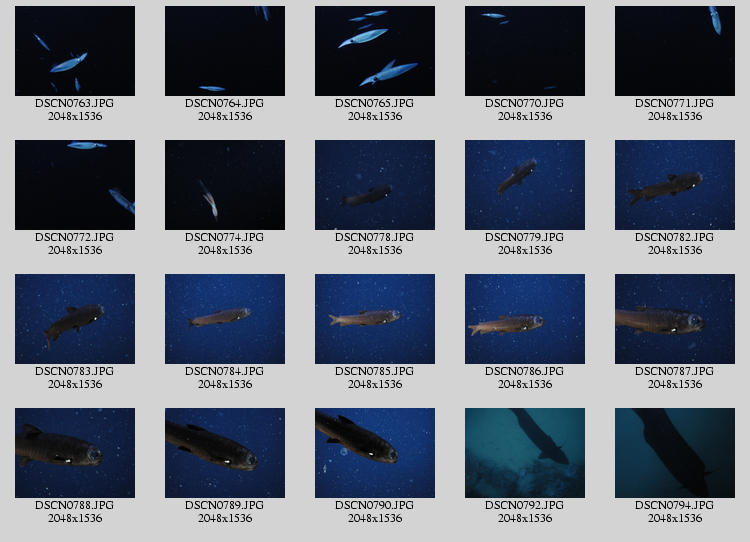Select the DSCN0779.JPG image thumbnail
The image size is (750, 542).
(x=524, y=185)
